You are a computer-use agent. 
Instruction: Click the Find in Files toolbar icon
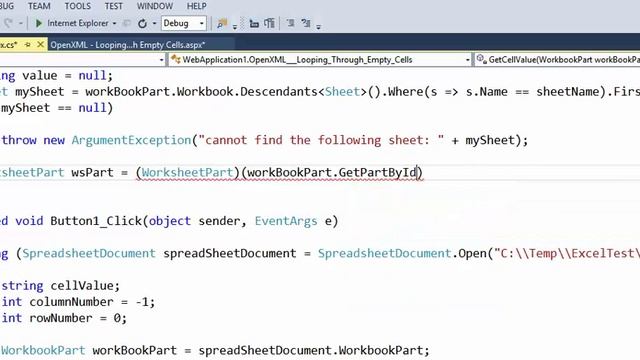click(x=222, y=23)
